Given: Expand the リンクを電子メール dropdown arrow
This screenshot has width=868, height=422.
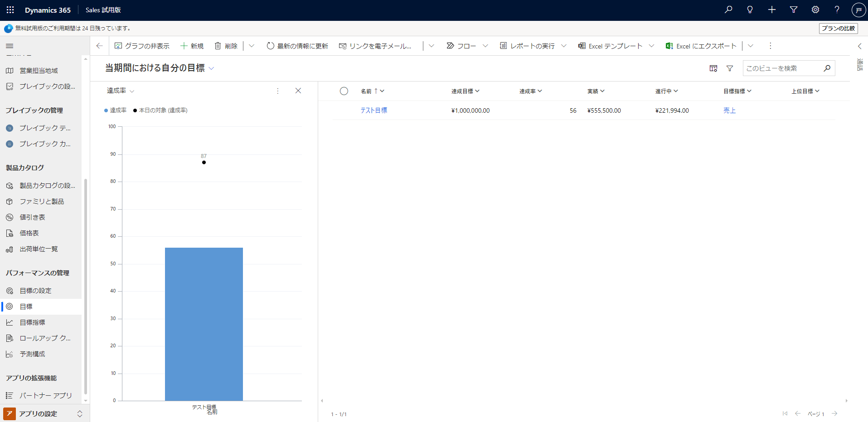Looking at the screenshot, I should pyautogui.click(x=431, y=46).
